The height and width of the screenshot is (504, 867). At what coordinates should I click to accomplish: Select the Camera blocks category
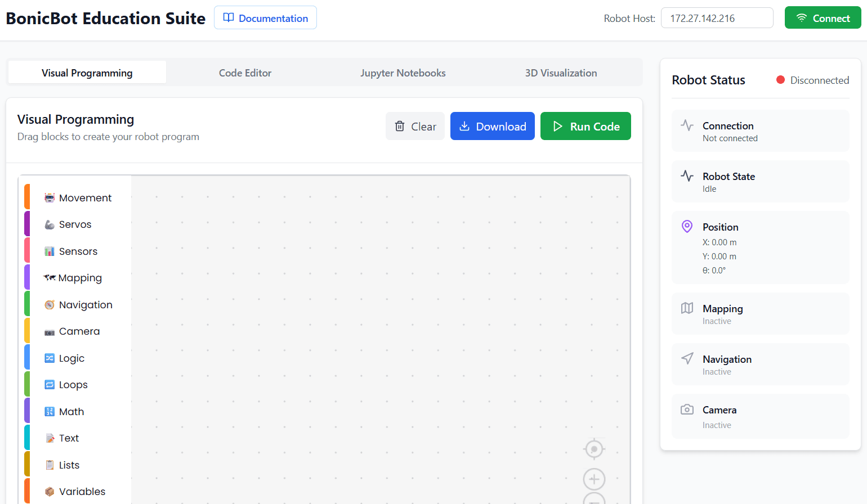[78, 331]
